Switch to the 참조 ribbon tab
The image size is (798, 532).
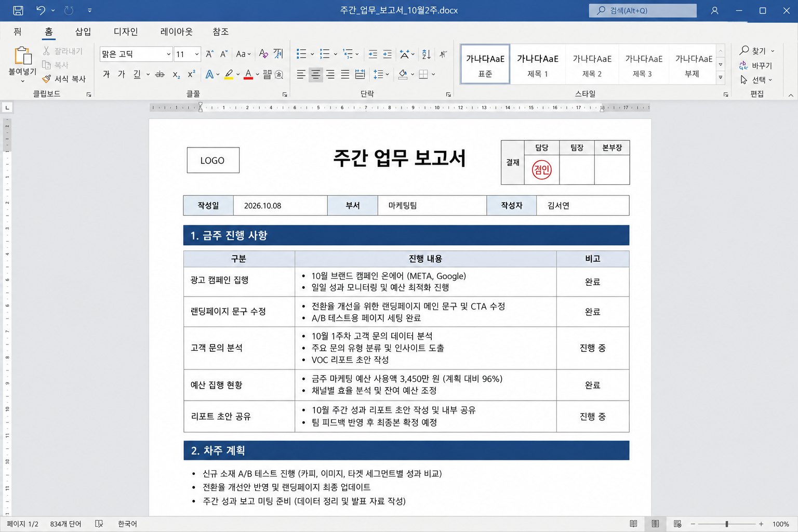click(221, 32)
